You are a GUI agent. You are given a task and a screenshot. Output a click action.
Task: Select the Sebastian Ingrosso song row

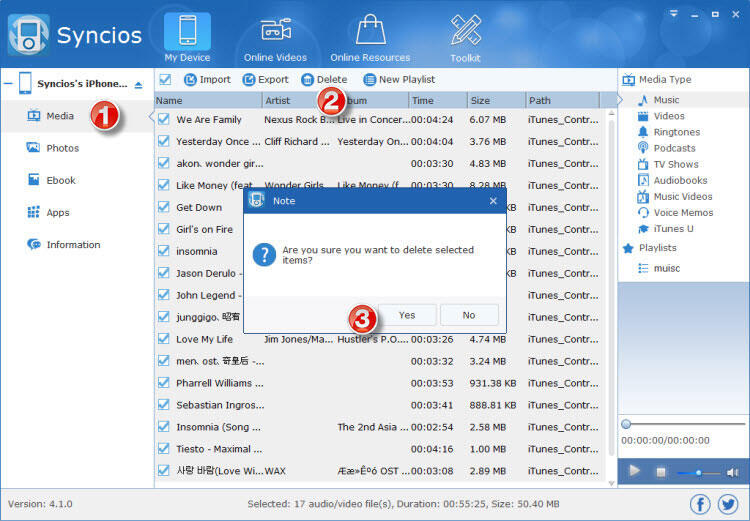(378, 405)
